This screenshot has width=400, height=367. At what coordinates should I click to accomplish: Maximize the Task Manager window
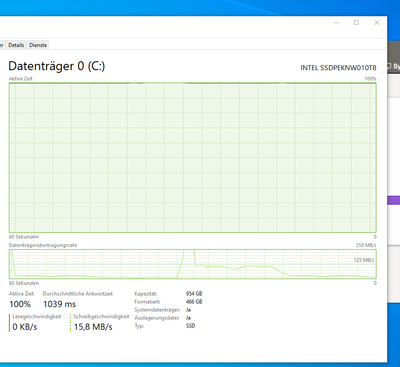(356, 23)
